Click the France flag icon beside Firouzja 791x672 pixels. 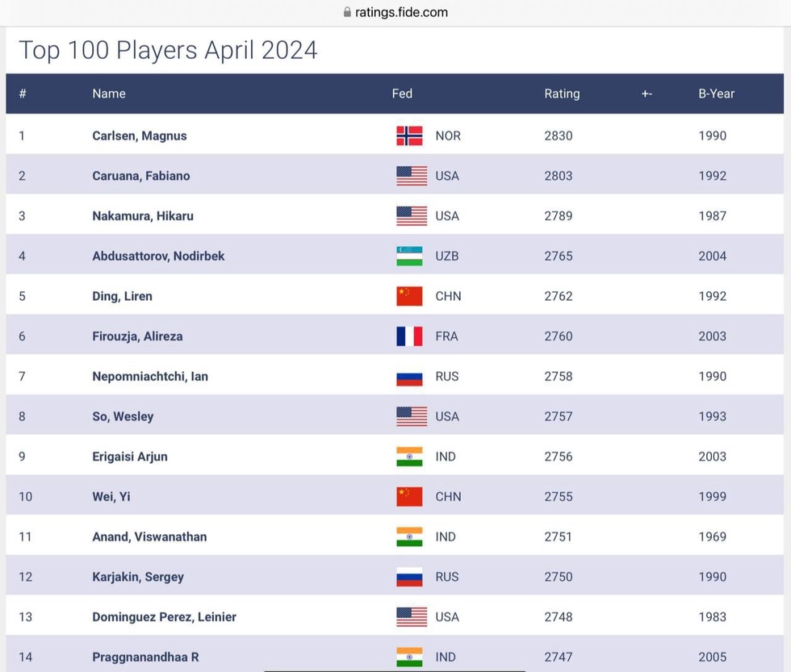coord(409,336)
